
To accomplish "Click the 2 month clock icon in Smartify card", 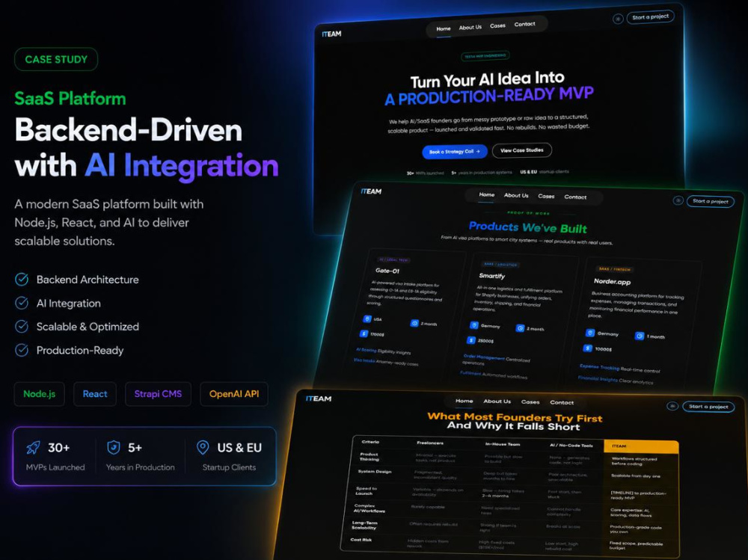I will (520, 328).
